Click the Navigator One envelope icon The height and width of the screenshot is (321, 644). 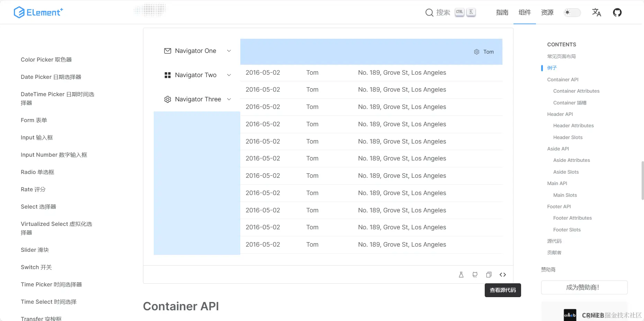(168, 51)
